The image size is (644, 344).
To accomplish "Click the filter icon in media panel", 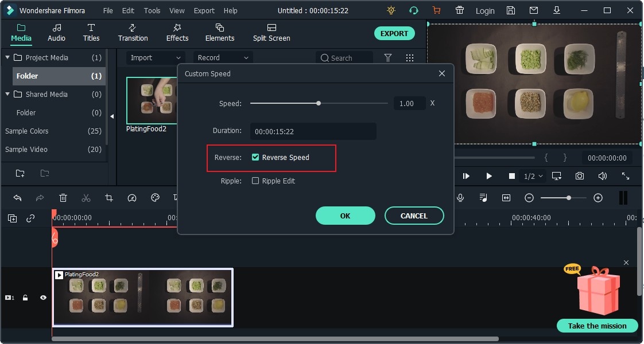I will (x=387, y=58).
